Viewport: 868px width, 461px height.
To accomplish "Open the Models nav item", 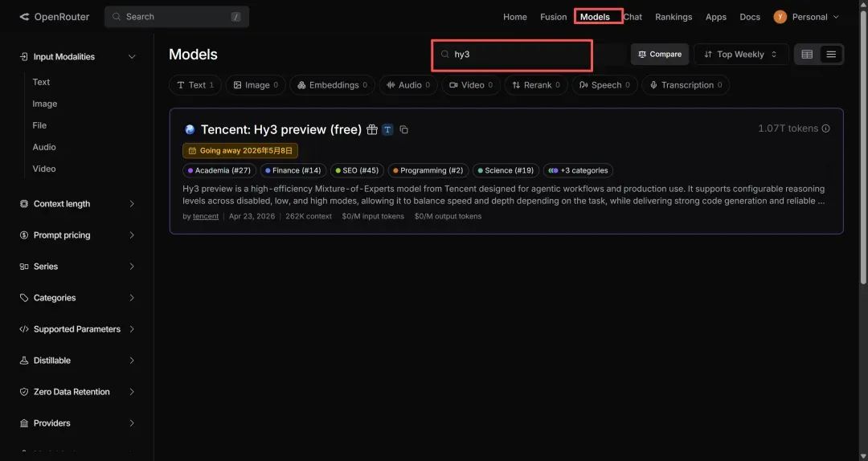I will click(x=595, y=17).
